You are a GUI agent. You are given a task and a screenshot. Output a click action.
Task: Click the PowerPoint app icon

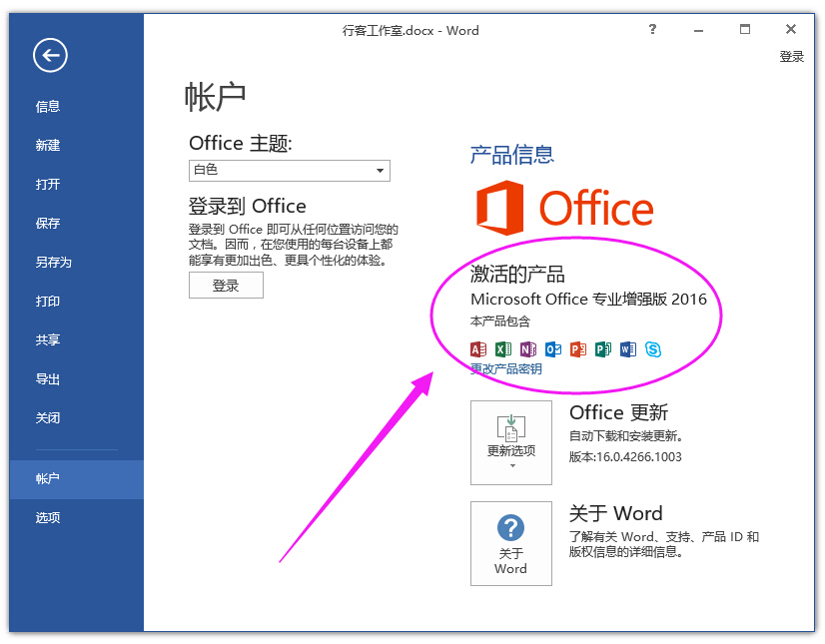577,349
